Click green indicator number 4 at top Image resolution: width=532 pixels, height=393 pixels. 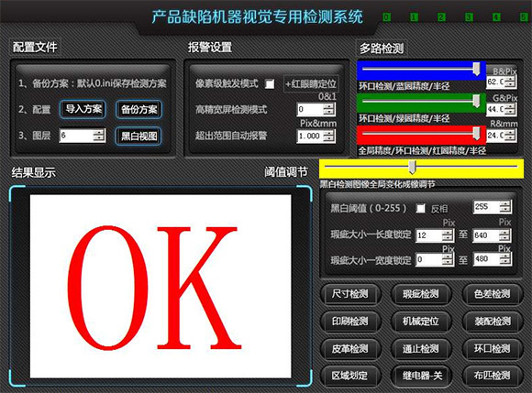[x=496, y=16]
